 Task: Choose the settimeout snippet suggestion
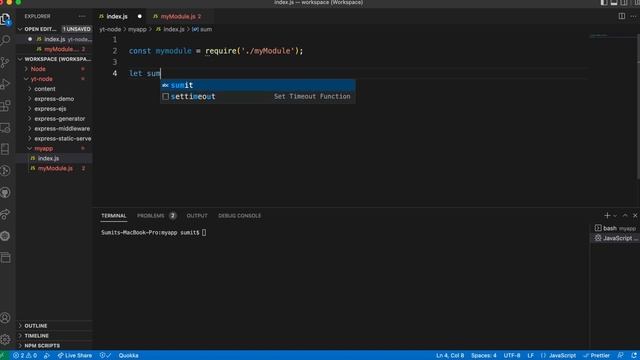[258, 96]
